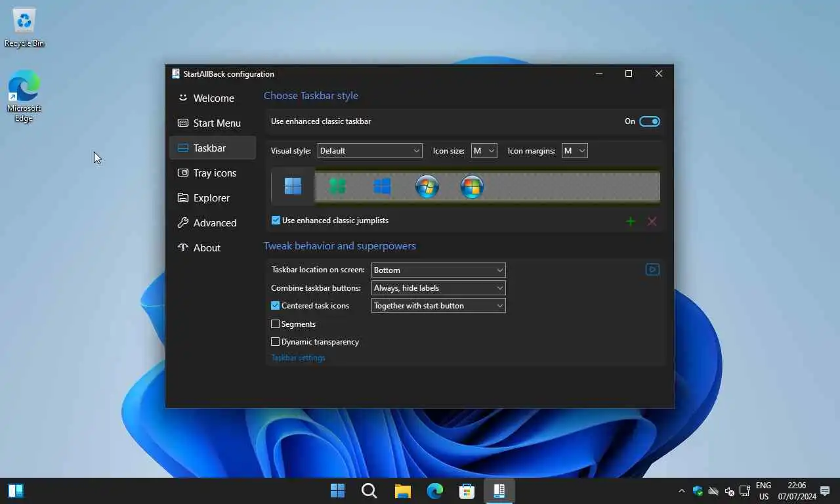Image resolution: width=840 pixels, height=504 pixels.
Task: Open the Icon size dropdown
Action: (484, 151)
